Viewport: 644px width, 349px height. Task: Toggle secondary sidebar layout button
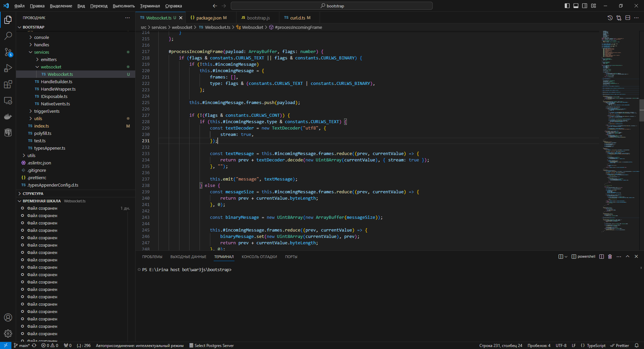click(585, 6)
